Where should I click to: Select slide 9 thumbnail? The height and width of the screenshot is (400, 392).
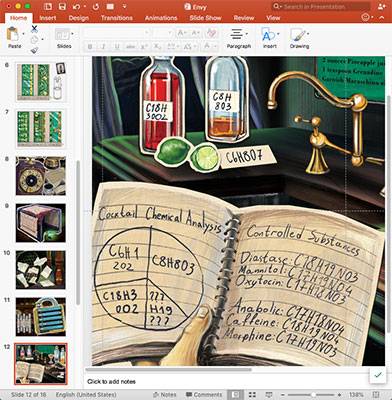coord(41,223)
